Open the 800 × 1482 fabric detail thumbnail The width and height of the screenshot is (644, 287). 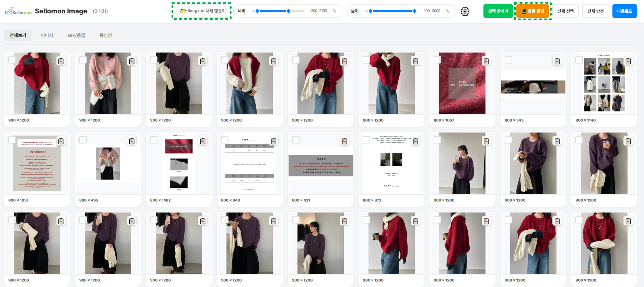(x=179, y=163)
